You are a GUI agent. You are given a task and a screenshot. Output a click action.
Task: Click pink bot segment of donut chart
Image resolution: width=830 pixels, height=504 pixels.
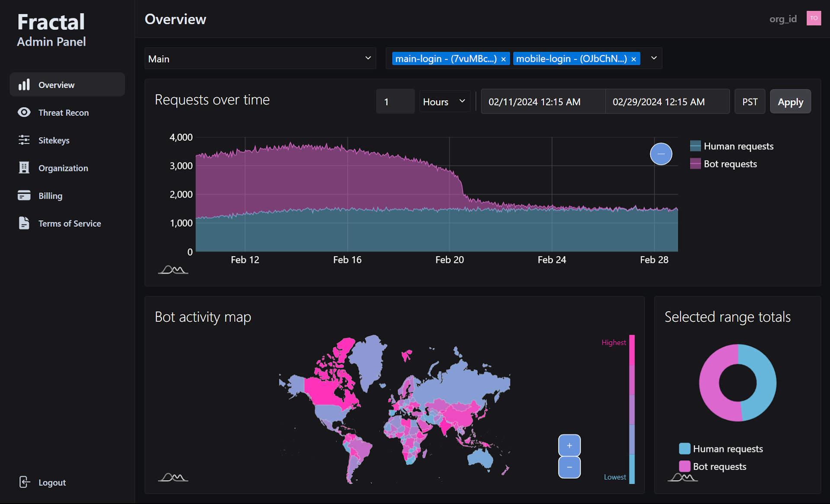709,383
